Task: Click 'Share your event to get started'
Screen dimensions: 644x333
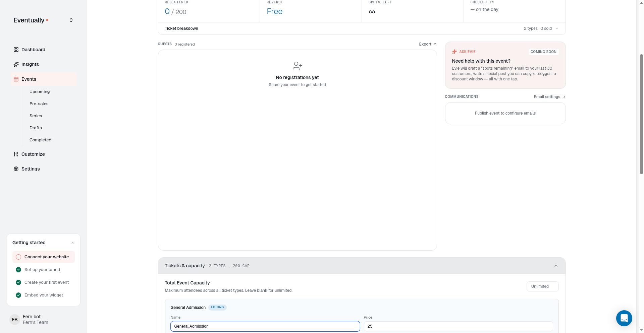Action: click(297, 85)
